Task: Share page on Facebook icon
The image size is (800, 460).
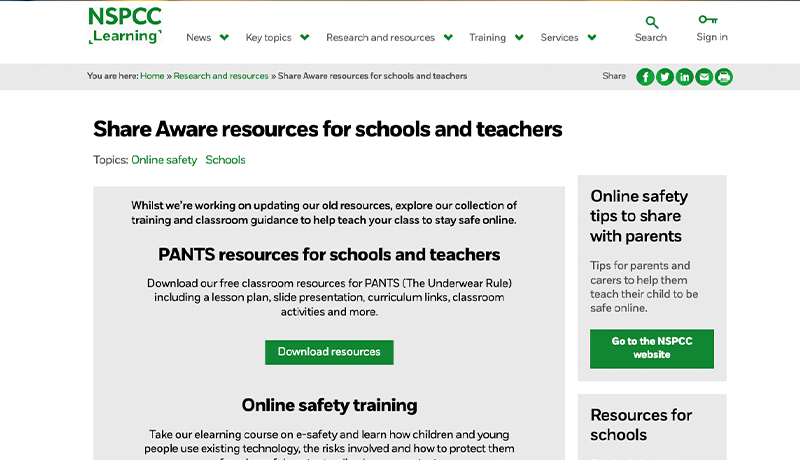Action: (645, 77)
